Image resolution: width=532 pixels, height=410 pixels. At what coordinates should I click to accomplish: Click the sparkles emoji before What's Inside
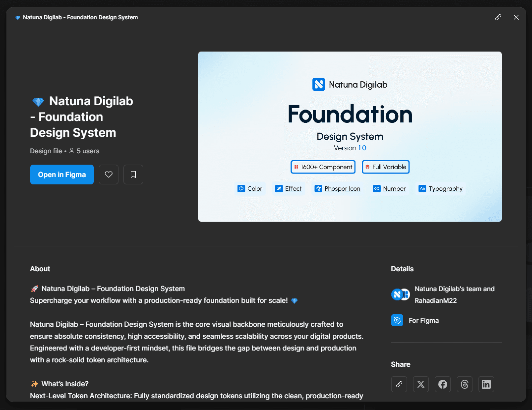(34, 384)
